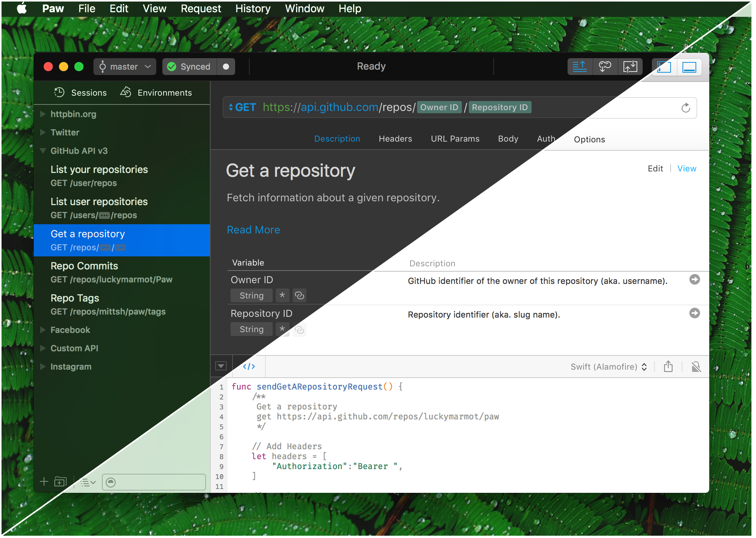Click the sidebar filter search field
Image resolution: width=756 pixels, height=538 pixels.
pos(154,482)
